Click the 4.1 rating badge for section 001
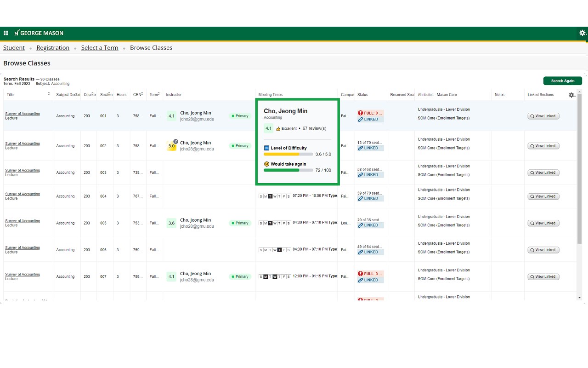Viewport: 588px width, 368px height. click(171, 116)
